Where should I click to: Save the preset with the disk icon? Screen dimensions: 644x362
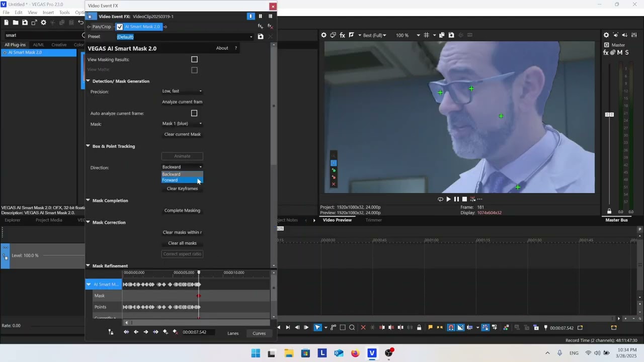261,37
